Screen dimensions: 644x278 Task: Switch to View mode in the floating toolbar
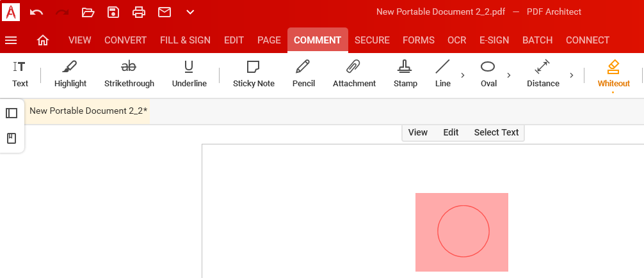click(417, 132)
